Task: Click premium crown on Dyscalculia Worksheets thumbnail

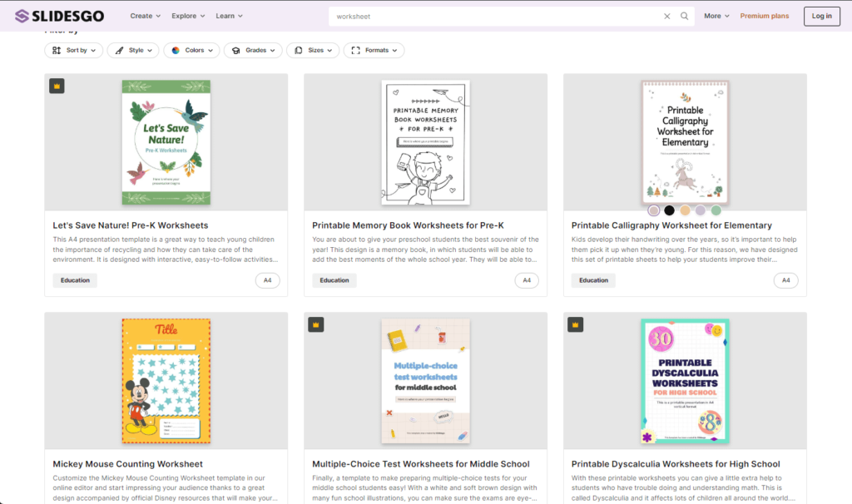Action: [576, 324]
